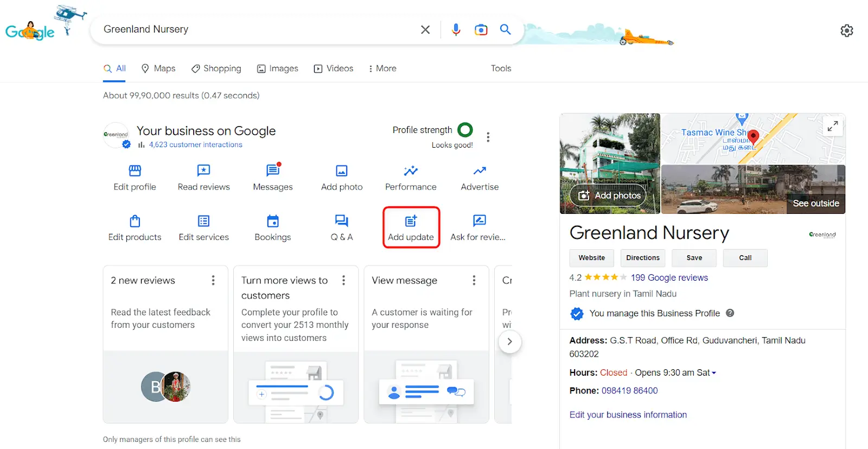The image size is (868, 449).
Task: Click Add photos on the nursery image
Action: tap(608, 195)
